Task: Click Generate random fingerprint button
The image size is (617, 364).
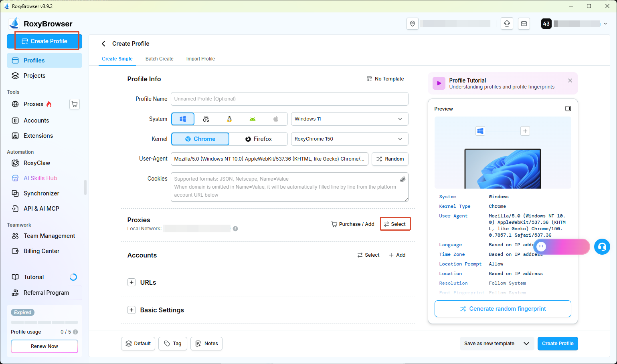Action: coord(503,309)
